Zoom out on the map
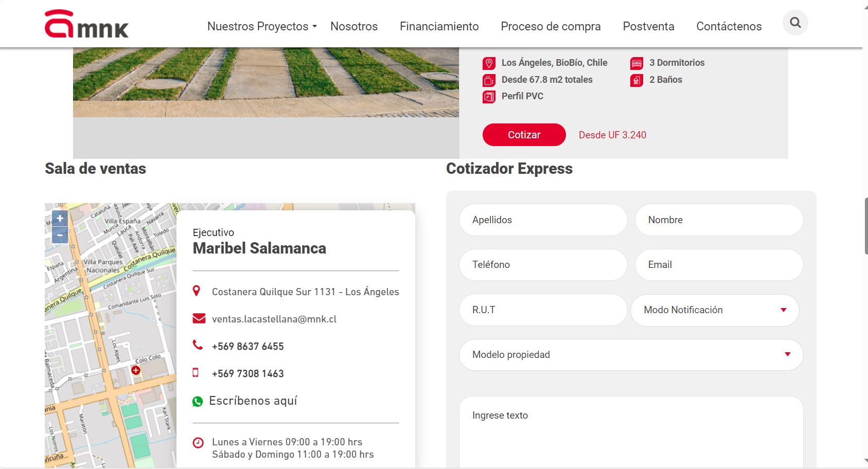Viewport: 868px width, 469px height. 60,236
